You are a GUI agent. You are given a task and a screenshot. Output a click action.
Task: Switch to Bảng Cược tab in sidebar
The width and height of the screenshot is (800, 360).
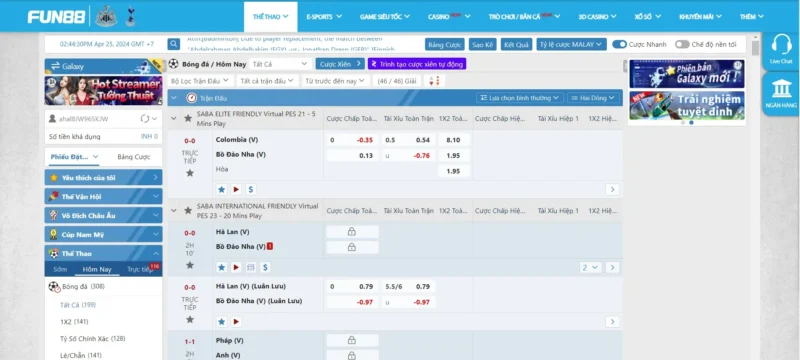coord(134,157)
